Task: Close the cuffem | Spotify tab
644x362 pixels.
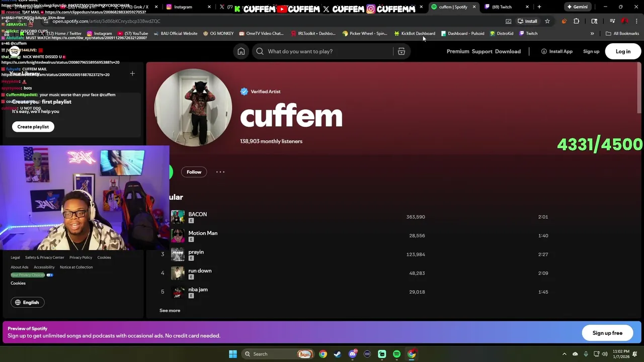Action: coord(474,7)
